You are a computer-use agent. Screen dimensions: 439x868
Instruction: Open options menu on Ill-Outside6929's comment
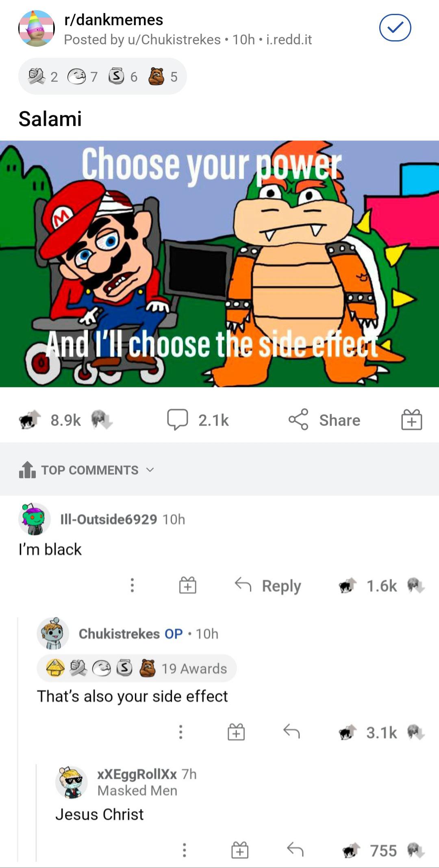pyautogui.click(x=132, y=585)
